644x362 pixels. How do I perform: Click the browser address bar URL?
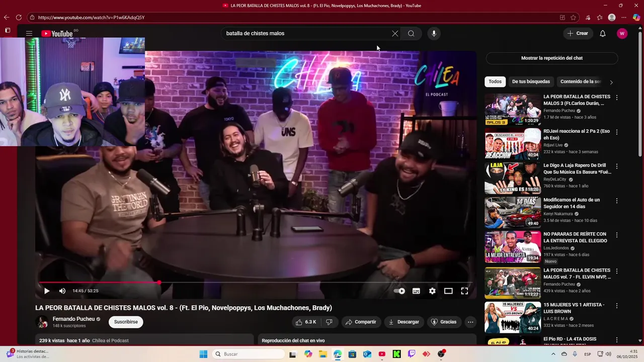(x=92, y=18)
